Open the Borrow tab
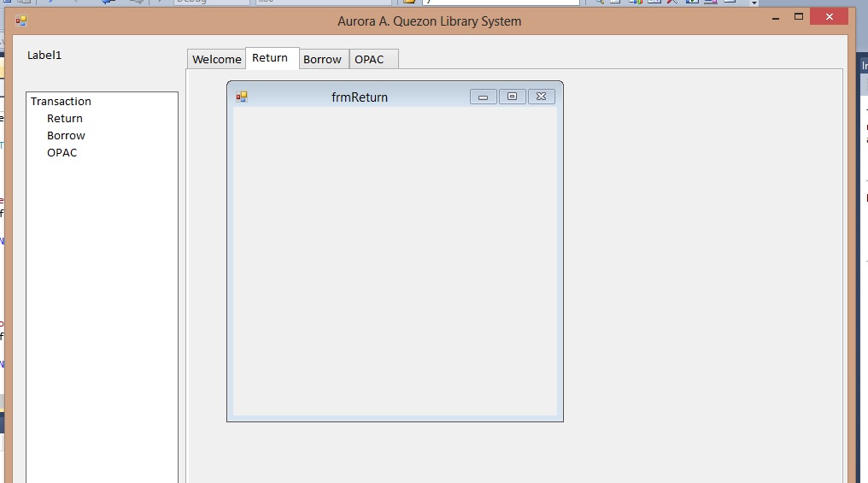This screenshot has height=483, width=868. pyautogui.click(x=324, y=59)
